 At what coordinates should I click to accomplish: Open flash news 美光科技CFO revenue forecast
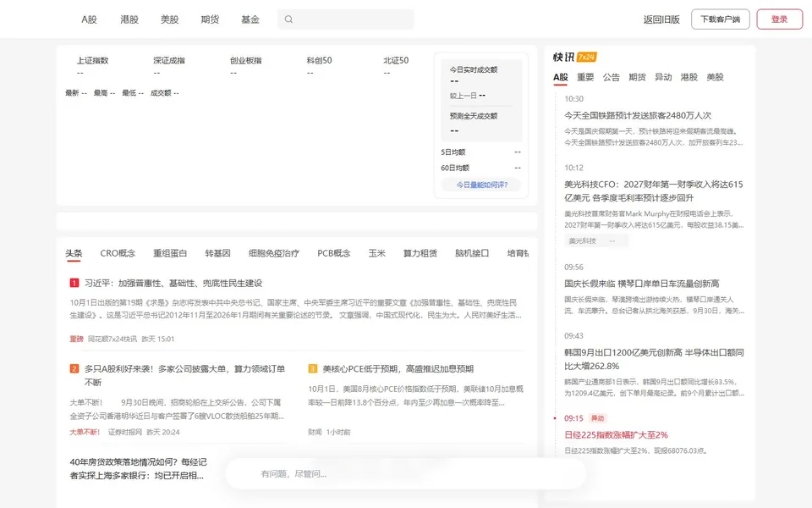(654, 190)
